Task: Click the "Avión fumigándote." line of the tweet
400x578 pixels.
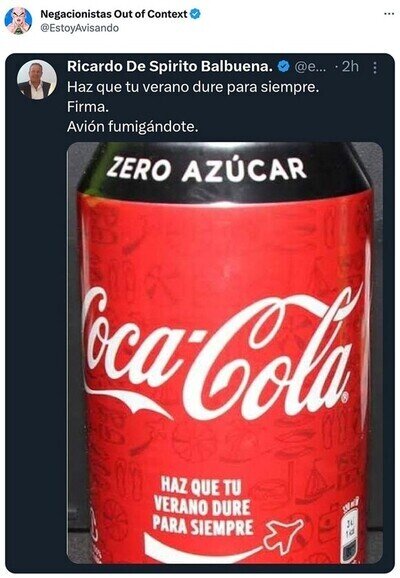Action: pos(133,127)
